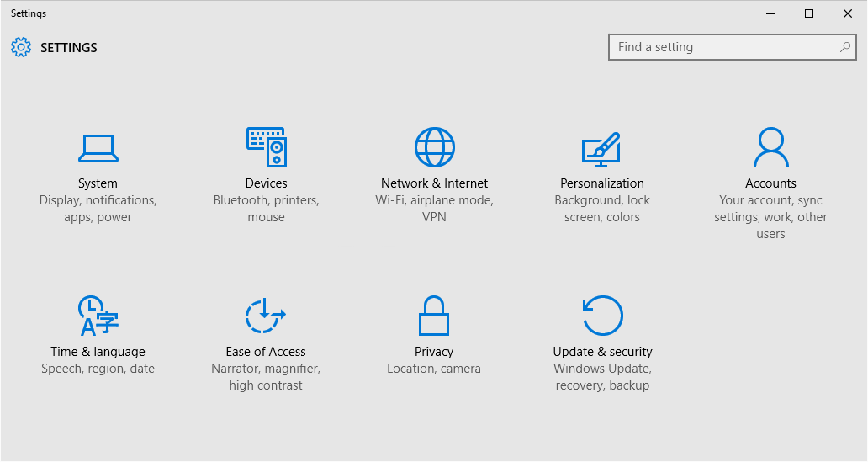Open the Devices keyboard and speaker icon
Image resolution: width=868 pixels, height=462 pixels.
tap(267, 147)
